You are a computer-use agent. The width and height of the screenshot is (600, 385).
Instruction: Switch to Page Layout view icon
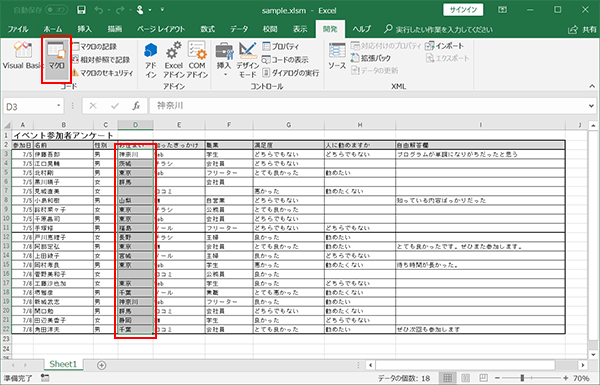(466, 378)
